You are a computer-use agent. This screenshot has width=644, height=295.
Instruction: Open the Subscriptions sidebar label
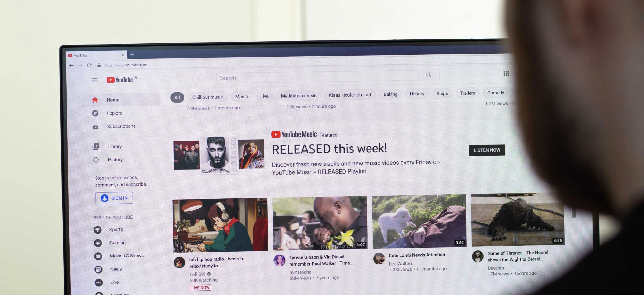click(121, 126)
